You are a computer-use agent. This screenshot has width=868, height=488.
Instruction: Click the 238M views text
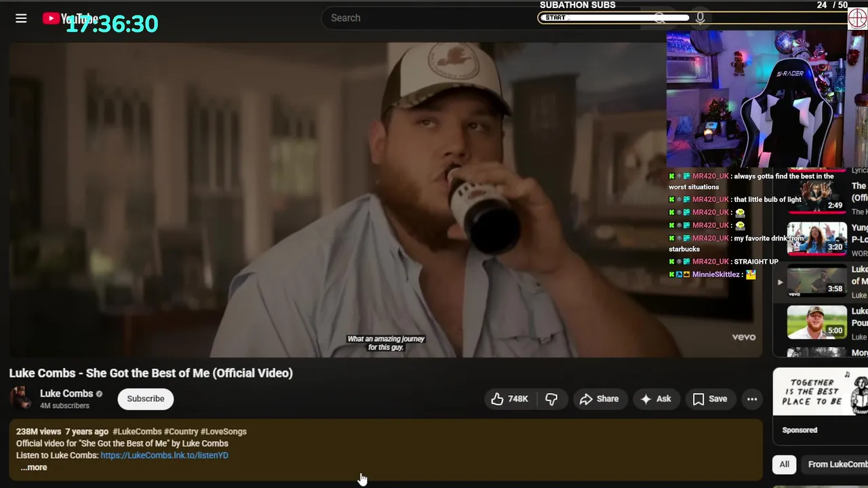pos(39,431)
